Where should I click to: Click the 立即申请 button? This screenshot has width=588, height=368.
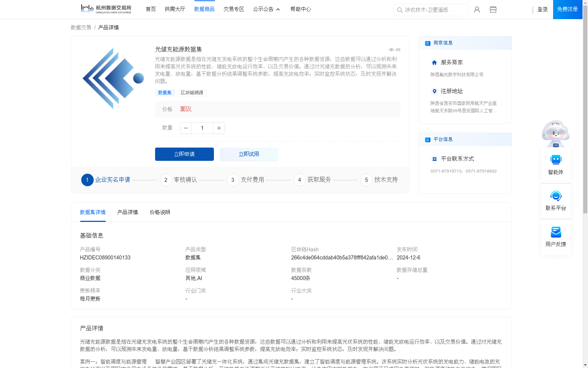[184, 154]
